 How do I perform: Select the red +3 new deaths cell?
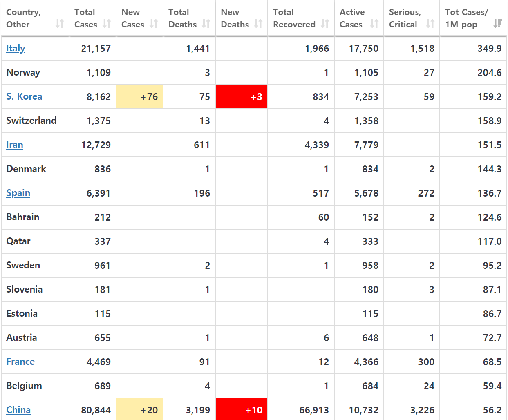pyautogui.click(x=242, y=97)
